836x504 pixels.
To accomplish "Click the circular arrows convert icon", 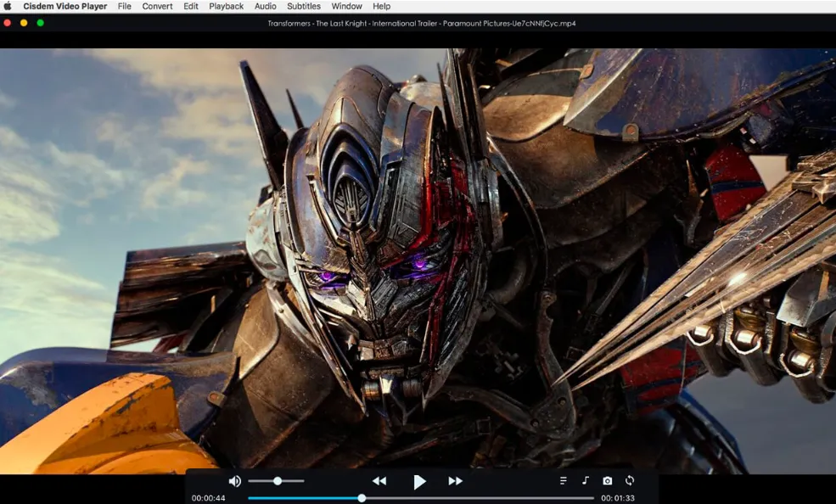I will [630, 480].
